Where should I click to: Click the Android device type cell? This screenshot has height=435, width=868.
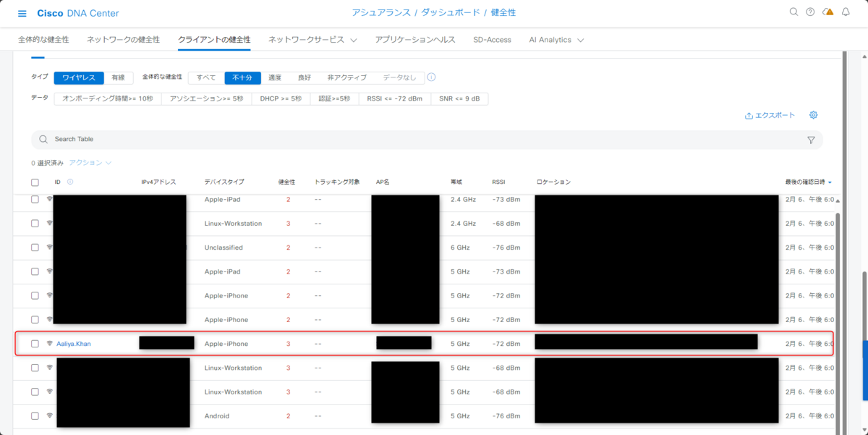[217, 416]
